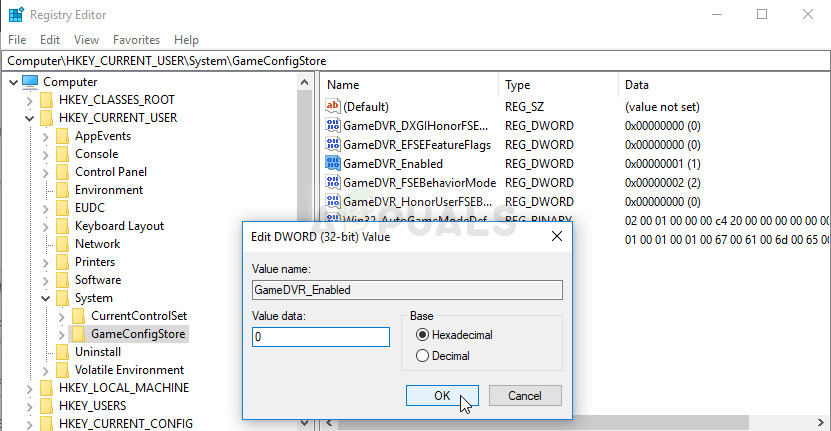The image size is (831, 431).
Task: Select the 0x00000001 (1) data cell
Action: (662, 164)
